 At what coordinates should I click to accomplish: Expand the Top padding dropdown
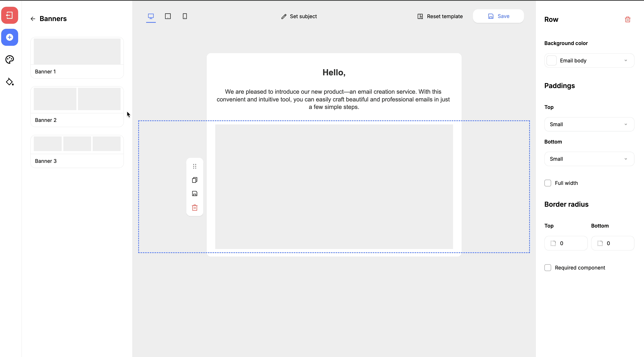pos(589,124)
